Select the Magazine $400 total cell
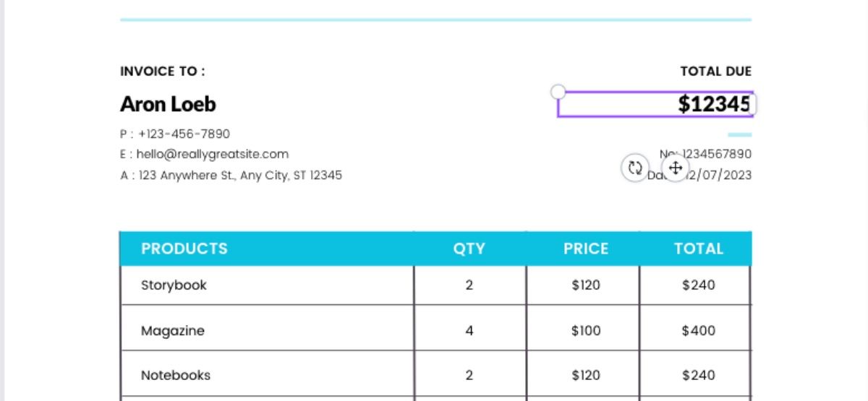Viewport: 868px width, 401px height. [698, 331]
